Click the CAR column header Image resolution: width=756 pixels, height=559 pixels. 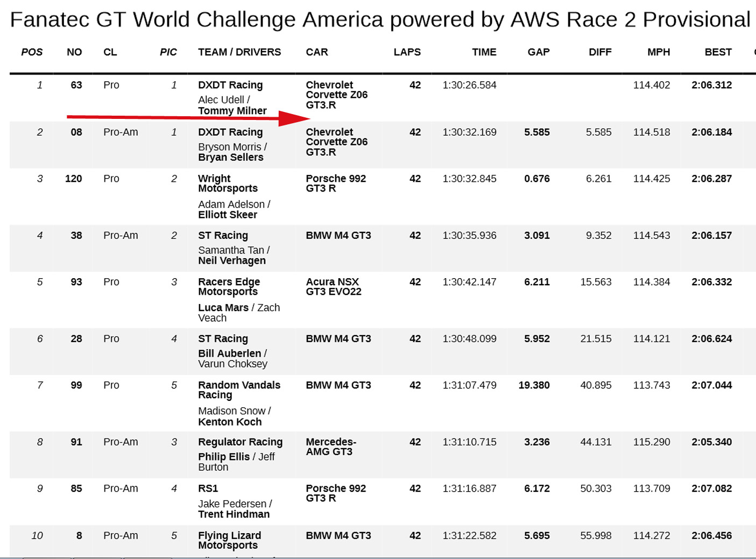click(317, 52)
